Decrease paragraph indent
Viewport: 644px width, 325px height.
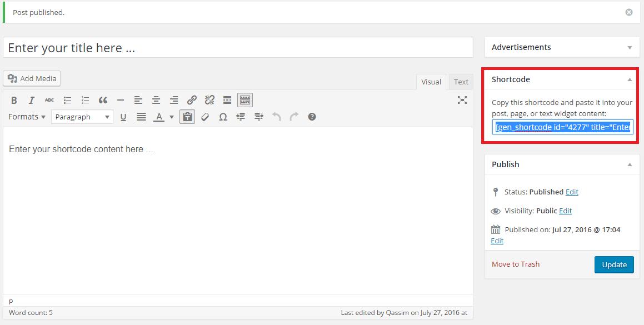click(241, 117)
